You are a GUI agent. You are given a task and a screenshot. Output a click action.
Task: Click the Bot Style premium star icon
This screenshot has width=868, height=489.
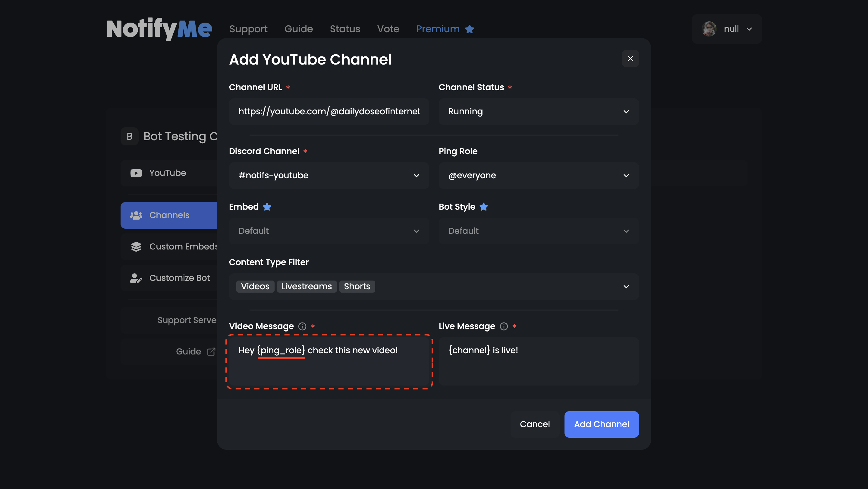click(x=483, y=207)
